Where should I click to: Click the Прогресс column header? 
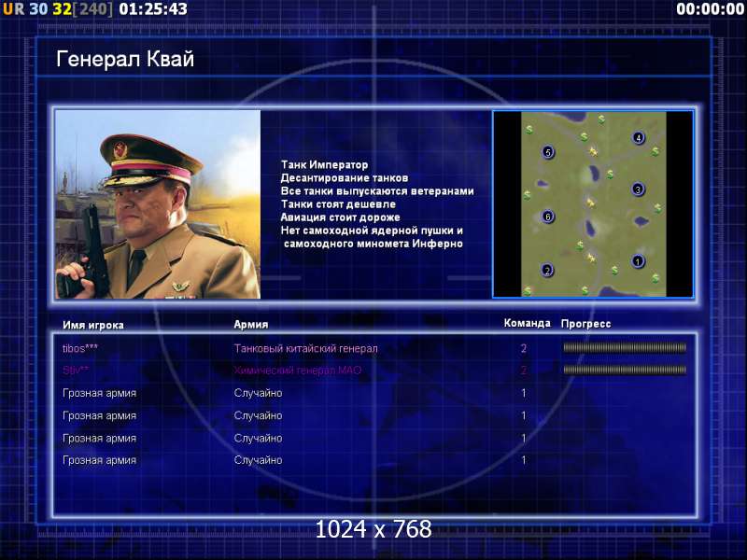pos(586,324)
